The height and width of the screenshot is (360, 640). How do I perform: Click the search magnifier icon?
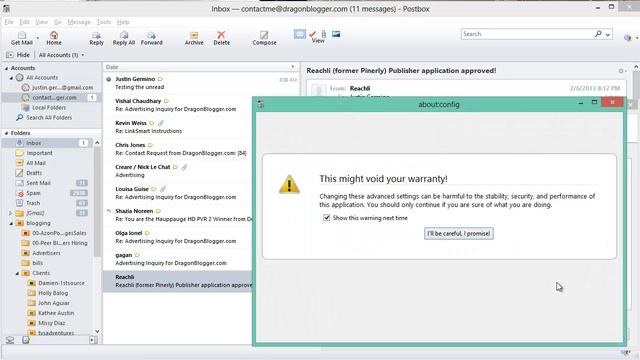[598, 34]
